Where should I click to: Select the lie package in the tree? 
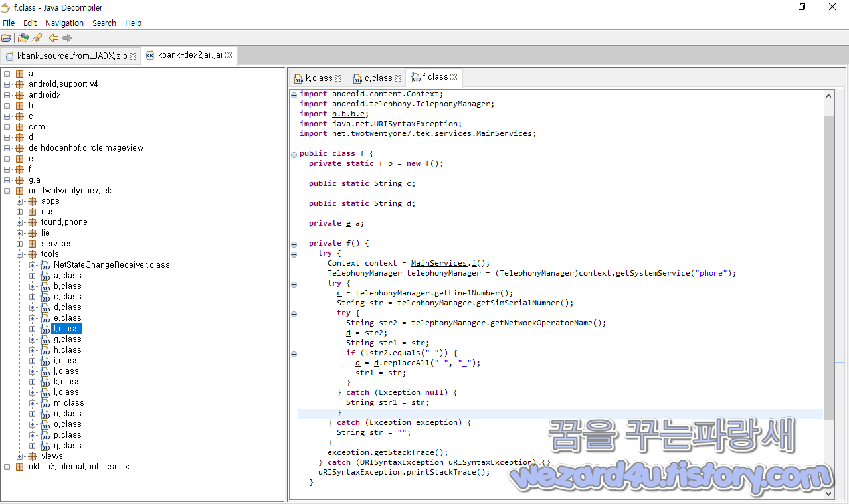(45, 233)
